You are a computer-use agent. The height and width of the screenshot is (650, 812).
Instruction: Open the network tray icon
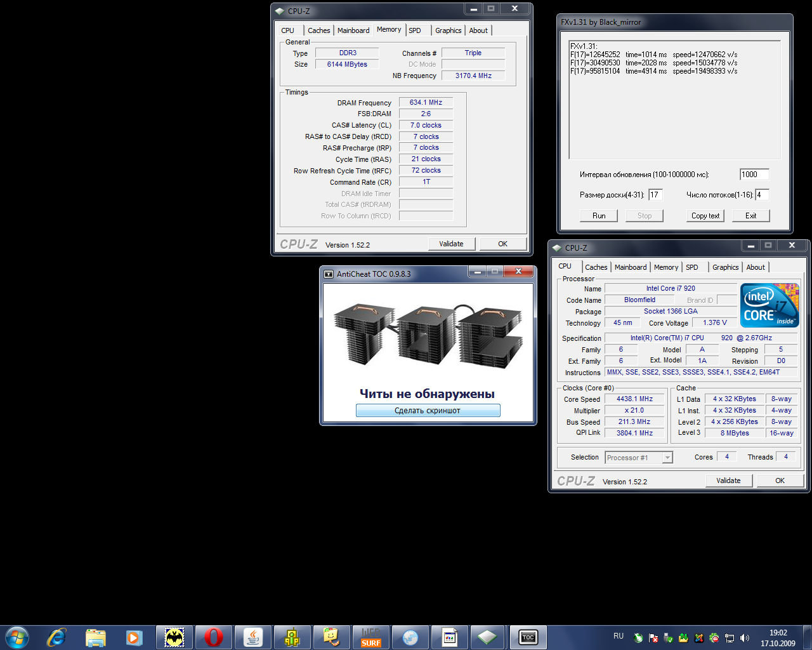[x=730, y=638]
